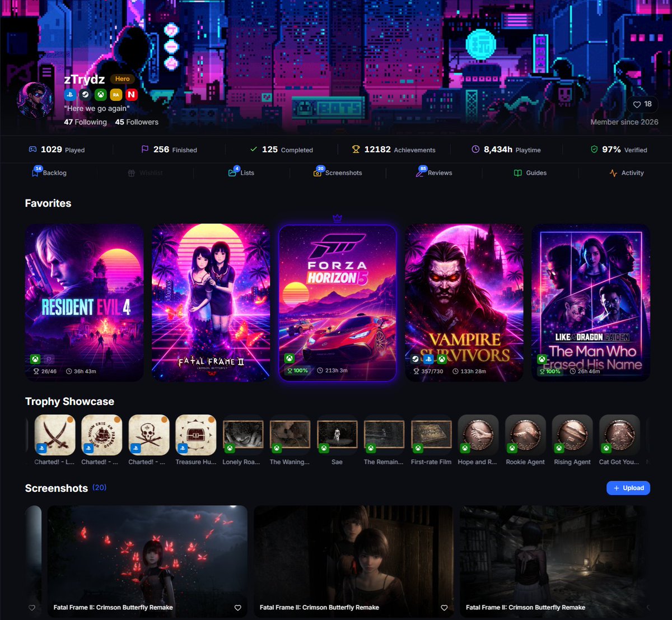Open the Forza Horizon 5 favorite card
The width and height of the screenshot is (672, 620).
[x=337, y=302]
